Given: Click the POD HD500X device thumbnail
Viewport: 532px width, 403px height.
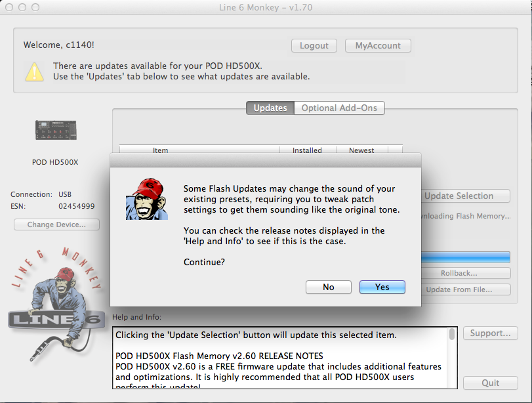Looking at the screenshot, I should point(56,130).
